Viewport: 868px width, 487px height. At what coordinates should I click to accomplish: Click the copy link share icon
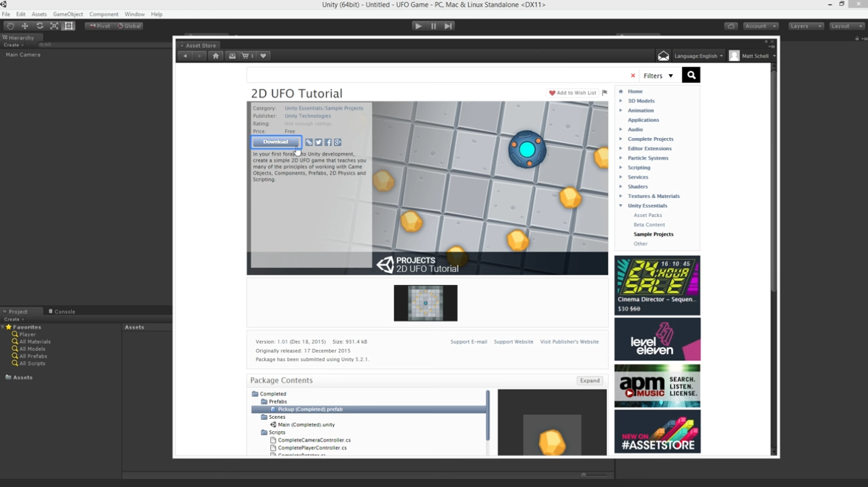309,143
